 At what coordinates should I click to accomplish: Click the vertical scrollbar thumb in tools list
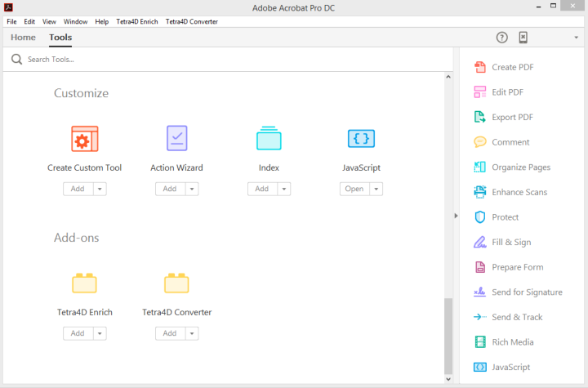coord(448,337)
